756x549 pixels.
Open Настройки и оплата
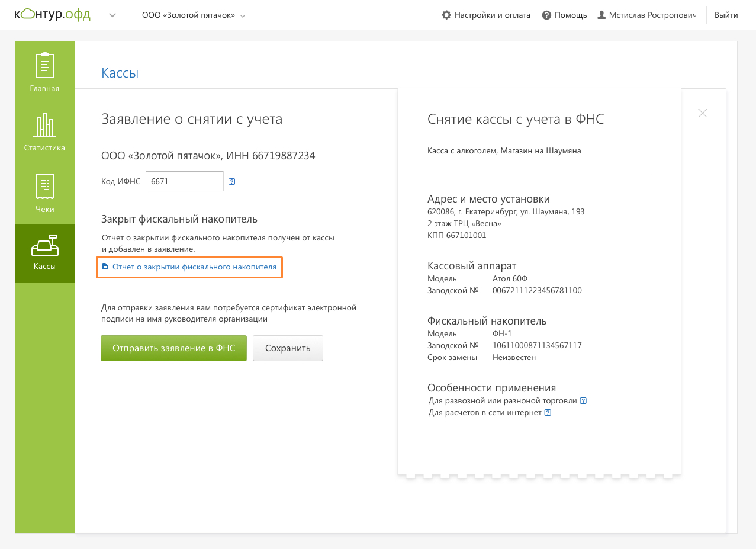(486, 15)
